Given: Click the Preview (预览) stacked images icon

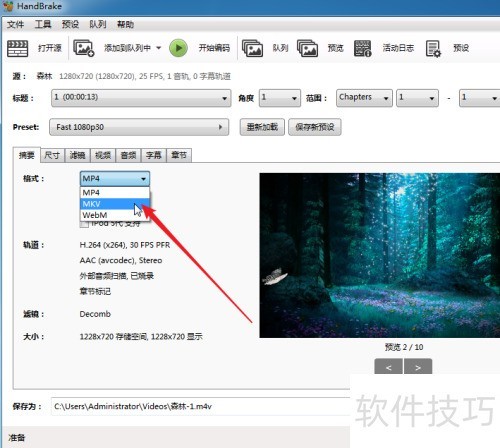Looking at the screenshot, I should [x=307, y=48].
